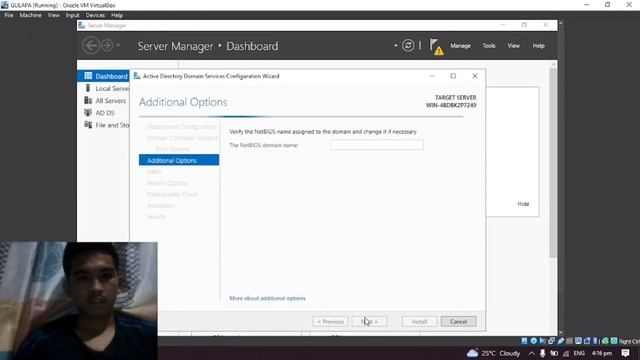Click the Server Manager vertical scrollbar
Viewport: 640px width, 360px height.
553,163
